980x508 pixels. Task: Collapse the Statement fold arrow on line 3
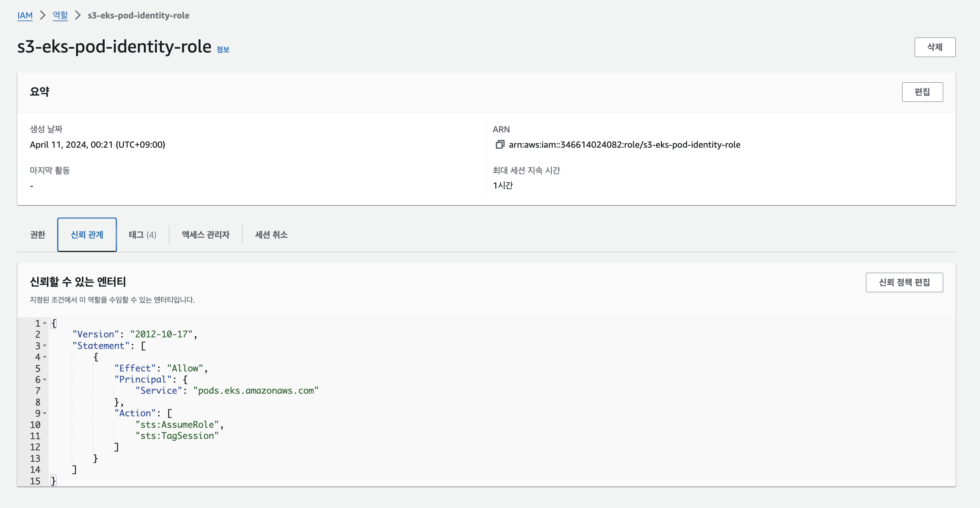[45, 346]
